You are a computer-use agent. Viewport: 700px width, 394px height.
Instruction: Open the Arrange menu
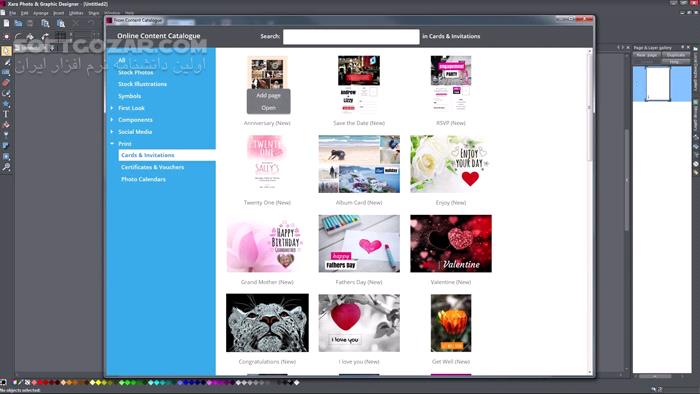tap(40, 13)
